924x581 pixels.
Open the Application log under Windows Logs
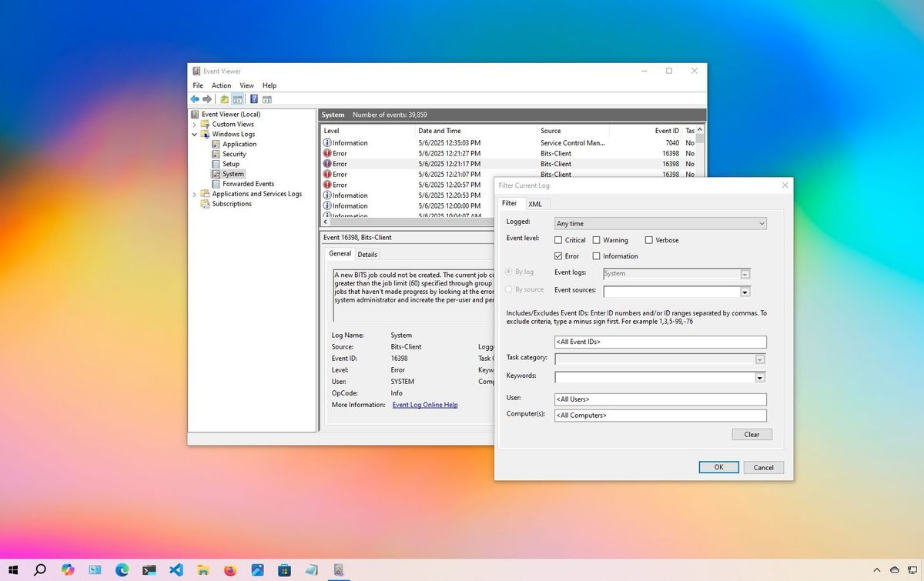[x=239, y=144]
